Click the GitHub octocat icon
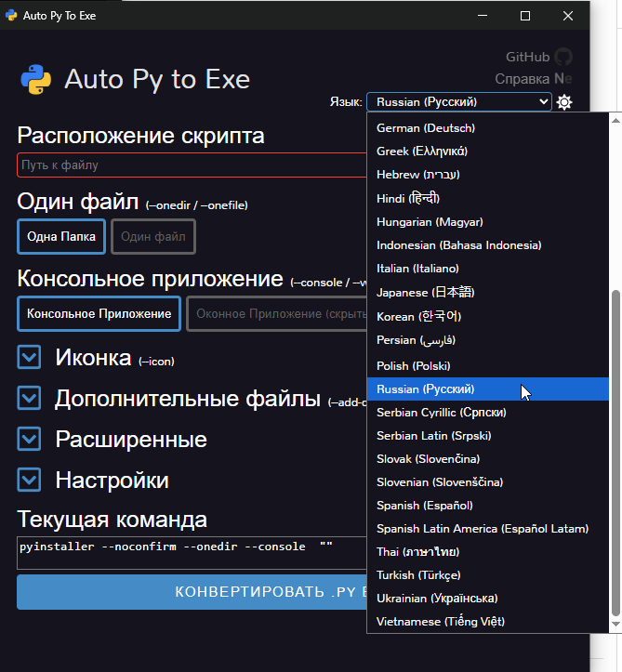The image size is (622, 672). pos(563,57)
